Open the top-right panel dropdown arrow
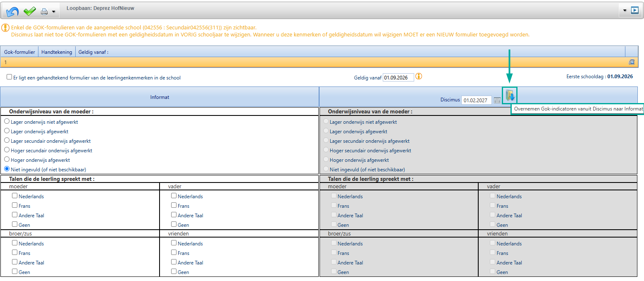Screen dimensions: 644x281 [x=625, y=11]
